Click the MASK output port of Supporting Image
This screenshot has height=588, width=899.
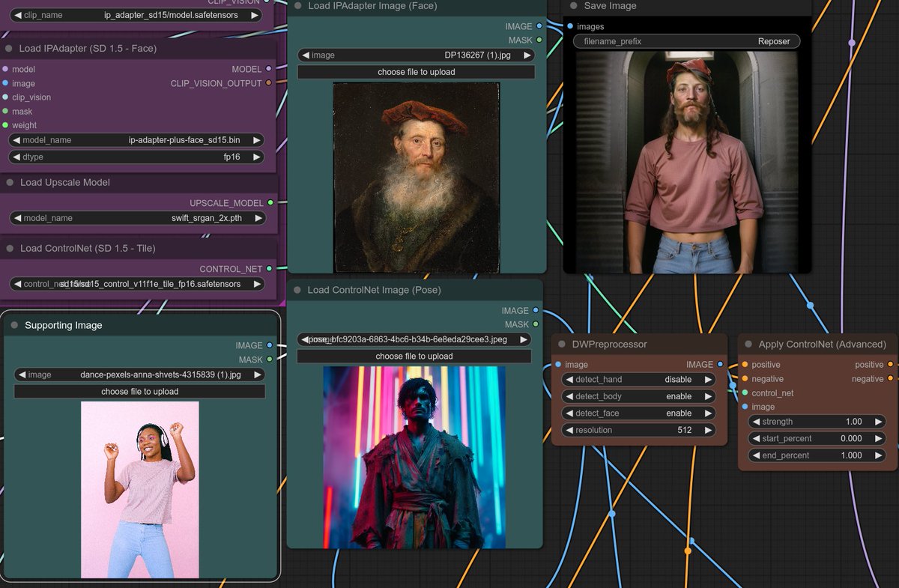270,360
